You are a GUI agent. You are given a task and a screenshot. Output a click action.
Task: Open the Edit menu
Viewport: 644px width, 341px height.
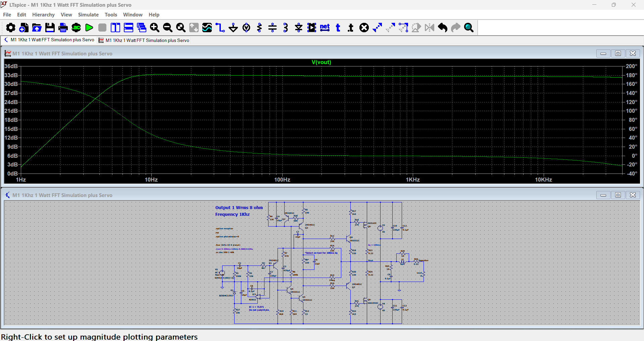(21, 15)
